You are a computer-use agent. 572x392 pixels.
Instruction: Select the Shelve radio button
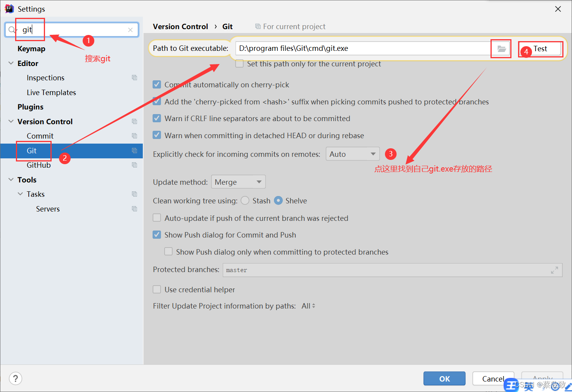pyautogui.click(x=278, y=201)
